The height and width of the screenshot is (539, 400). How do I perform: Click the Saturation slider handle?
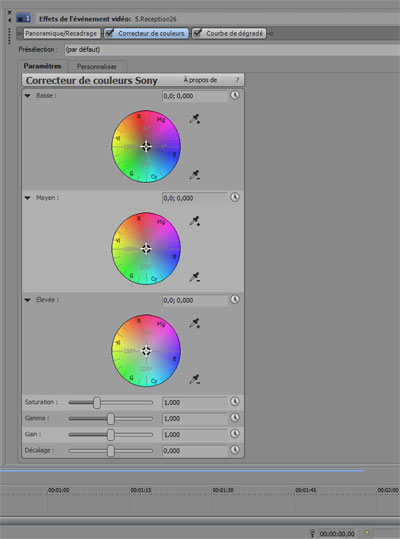97,402
